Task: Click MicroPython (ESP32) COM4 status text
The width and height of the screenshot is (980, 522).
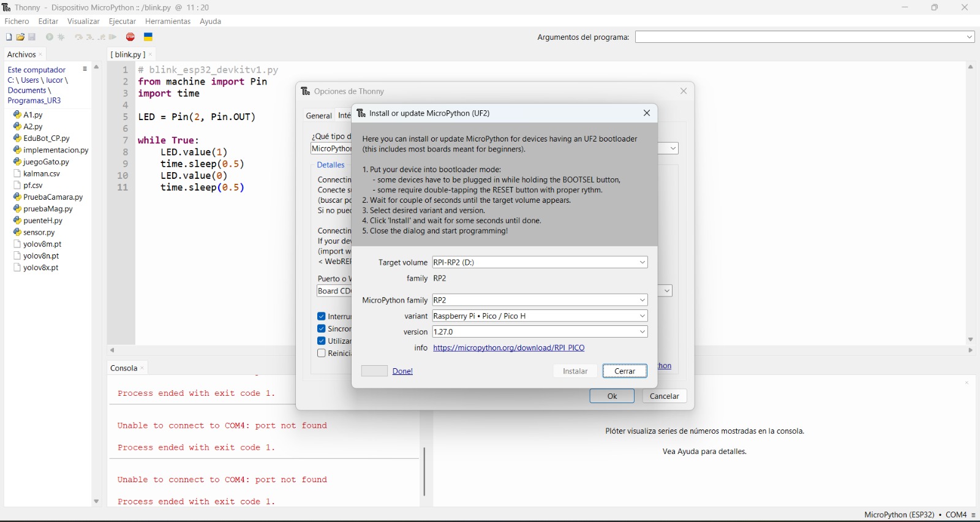Action: [x=915, y=515]
